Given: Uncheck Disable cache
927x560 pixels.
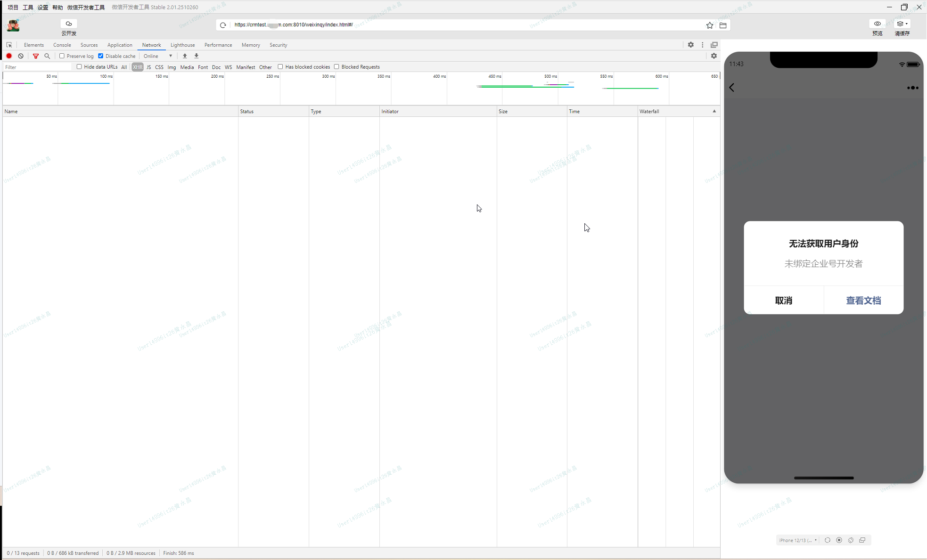Looking at the screenshot, I should 101,56.
